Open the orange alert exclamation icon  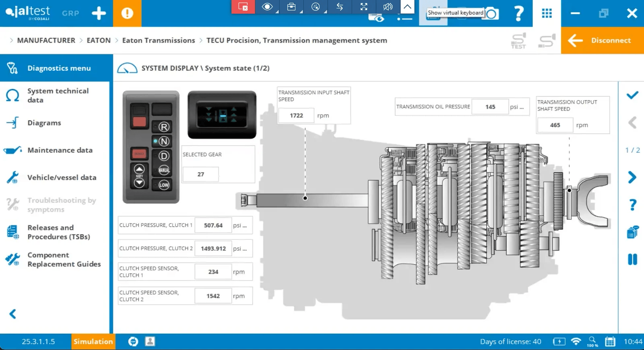pyautogui.click(x=127, y=13)
